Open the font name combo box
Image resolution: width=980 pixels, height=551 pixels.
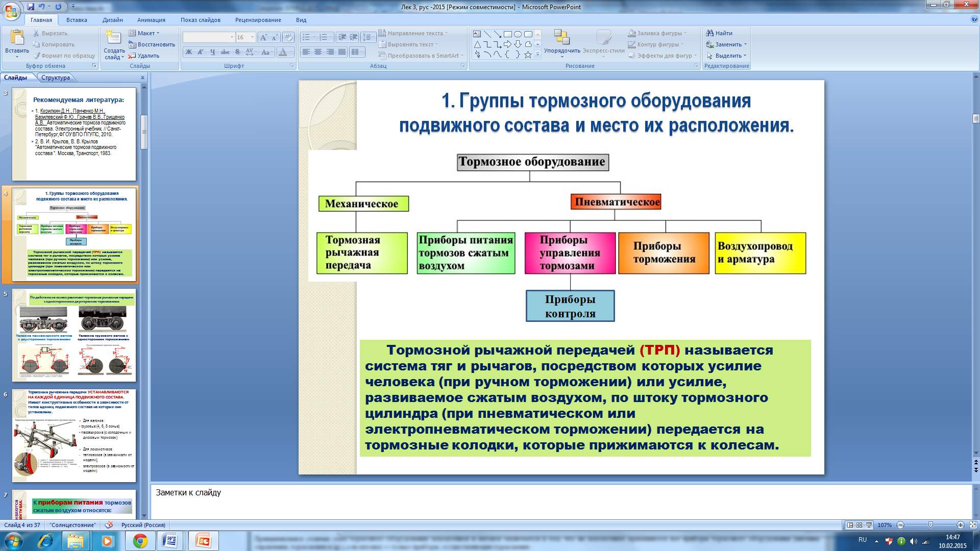tap(208, 37)
